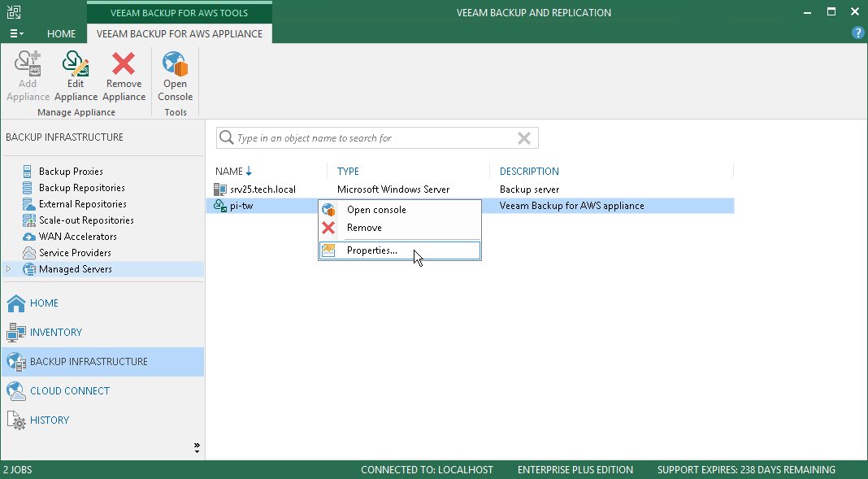Viewport: 868px width, 479px height.
Task: Click SUPPORT EXPIRES: 238 DAYS REMAINING text
Action: (x=746, y=470)
